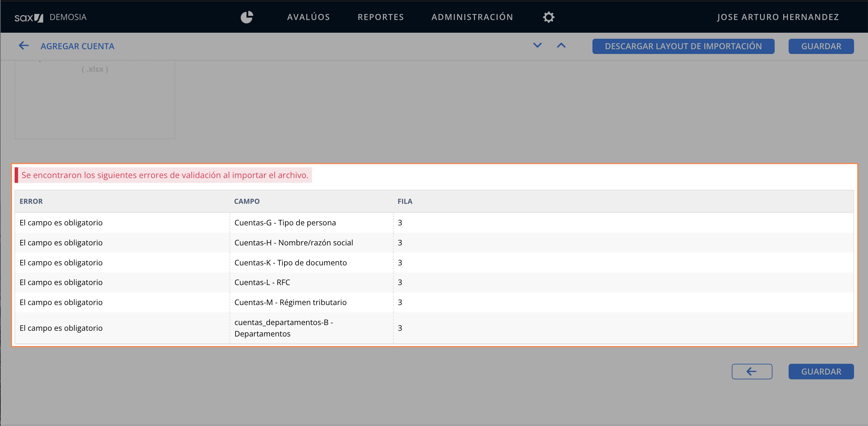Viewport: 868px width, 426px height.
Task: Sort by the FILA column header
Action: pos(405,201)
